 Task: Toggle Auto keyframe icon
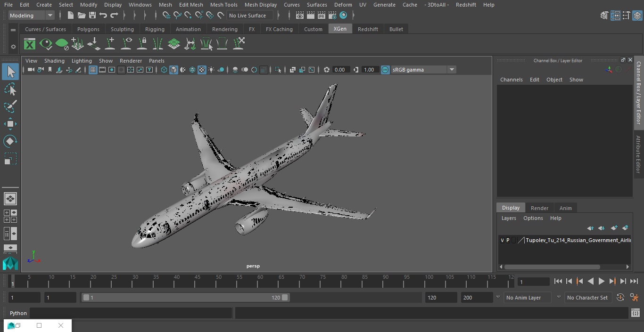click(620, 298)
